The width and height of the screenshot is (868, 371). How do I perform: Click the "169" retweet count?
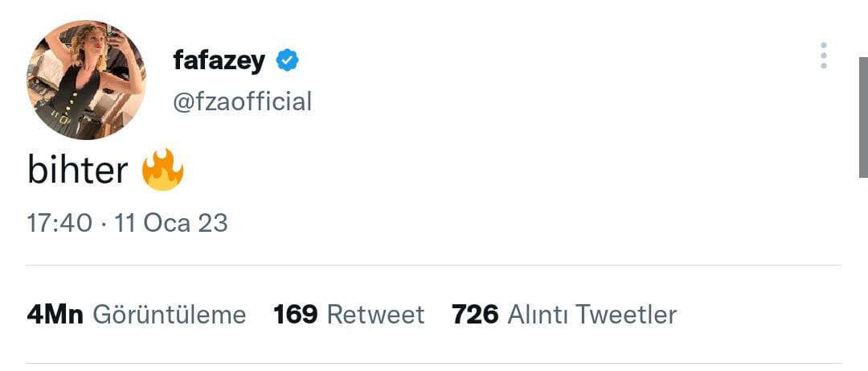[x=295, y=314]
